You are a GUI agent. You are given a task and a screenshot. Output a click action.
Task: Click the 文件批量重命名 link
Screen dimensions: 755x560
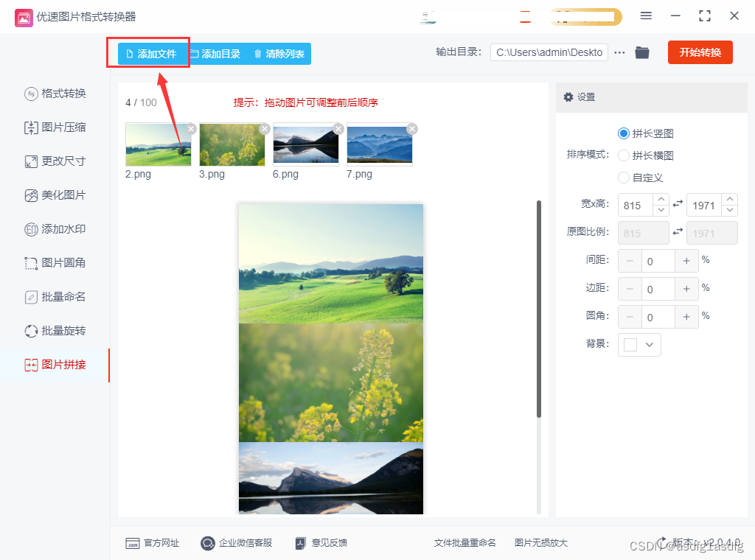click(465, 543)
